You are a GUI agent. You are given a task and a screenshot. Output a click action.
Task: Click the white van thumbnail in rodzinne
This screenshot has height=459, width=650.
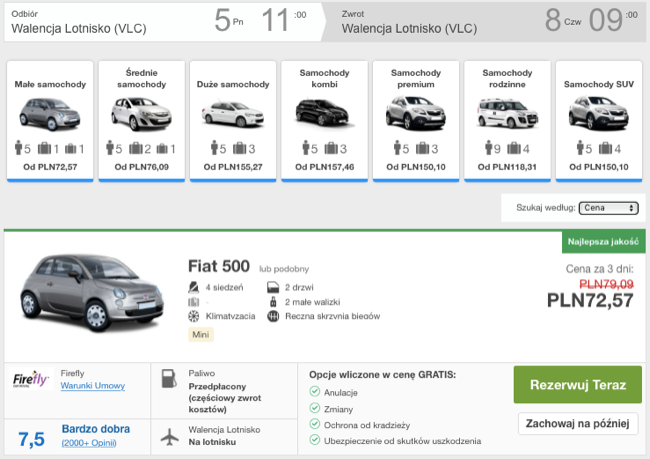[507, 113]
